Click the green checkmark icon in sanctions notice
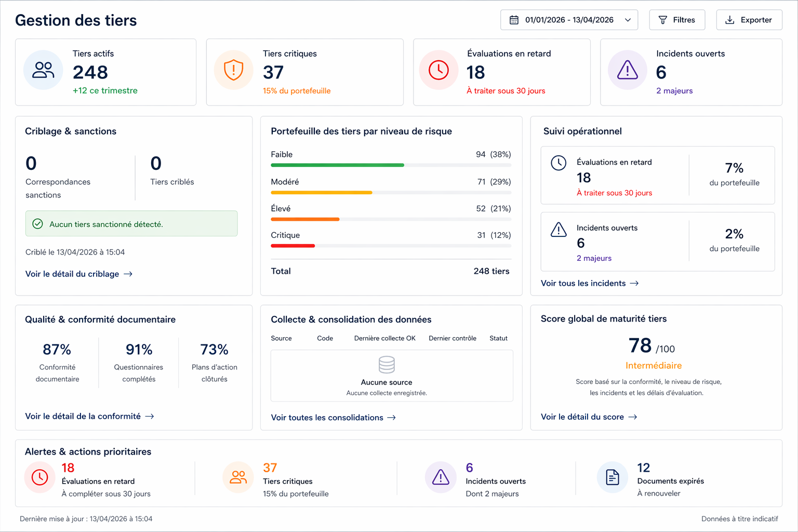This screenshot has height=532, width=798. 38,224
